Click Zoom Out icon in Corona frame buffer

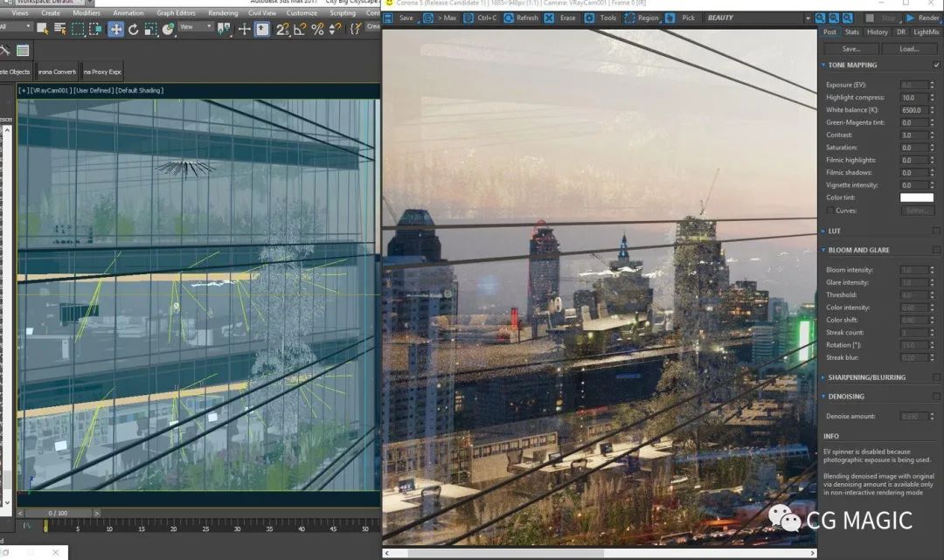834,18
